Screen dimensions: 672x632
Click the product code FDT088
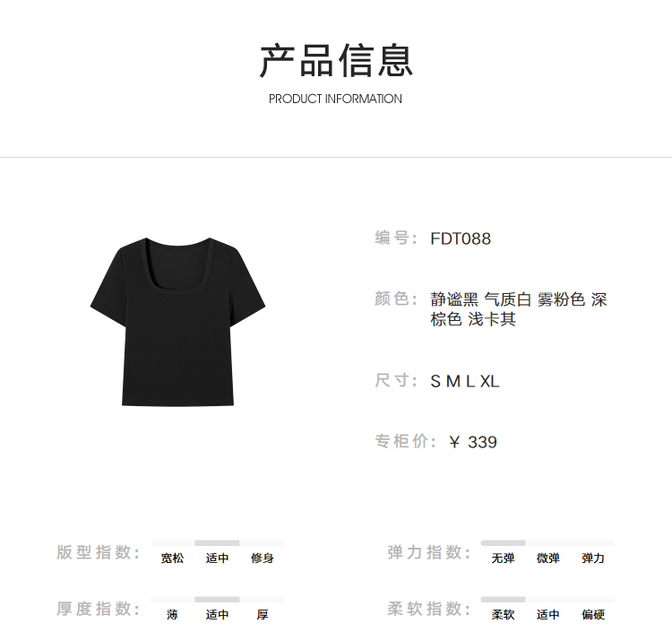tap(461, 238)
